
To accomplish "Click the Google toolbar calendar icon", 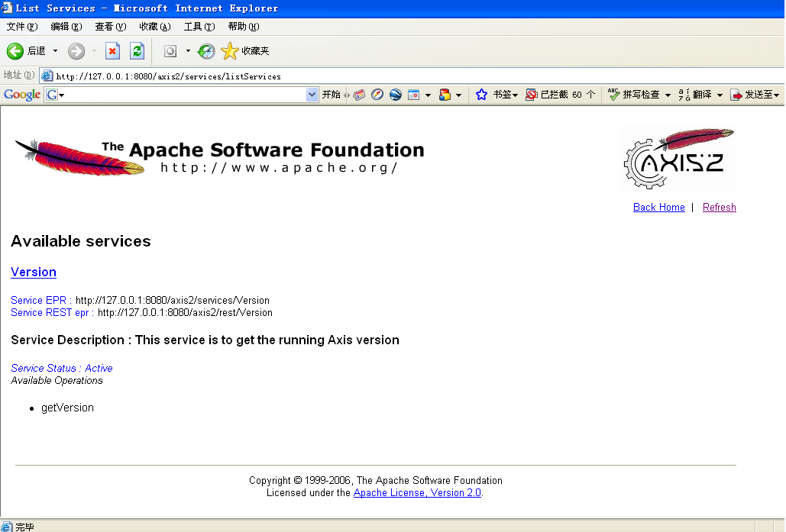I will [413, 95].
